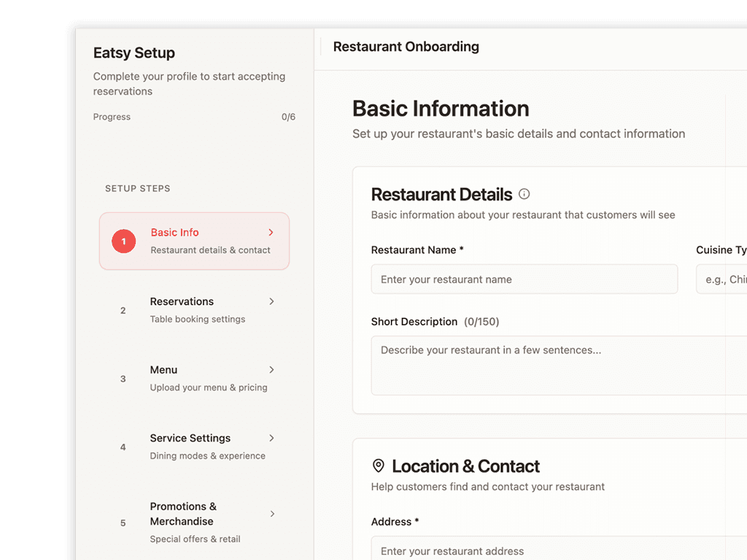This screenshot has height=560, width=747.
Task: Open the Reservations setup step
Action: (x=194, y=310)
